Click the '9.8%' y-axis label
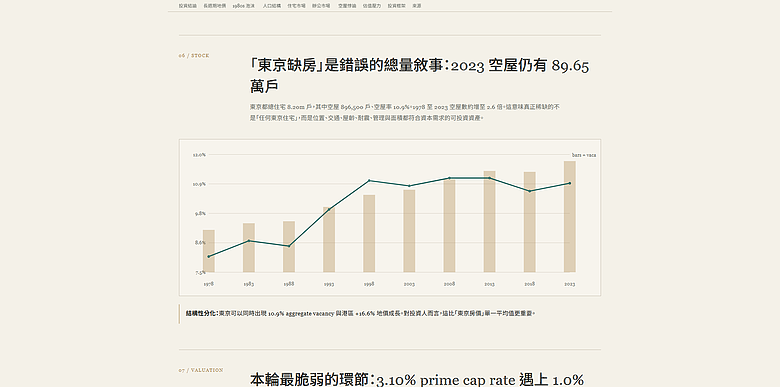 [199, 213]
